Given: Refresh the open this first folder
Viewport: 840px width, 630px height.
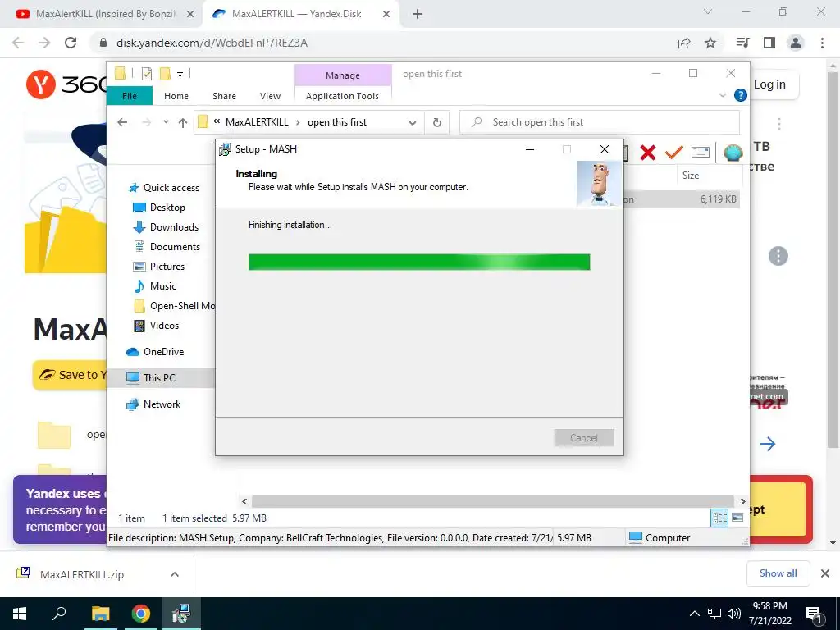Looking at the screenshot, I should [x=437, y=123].
